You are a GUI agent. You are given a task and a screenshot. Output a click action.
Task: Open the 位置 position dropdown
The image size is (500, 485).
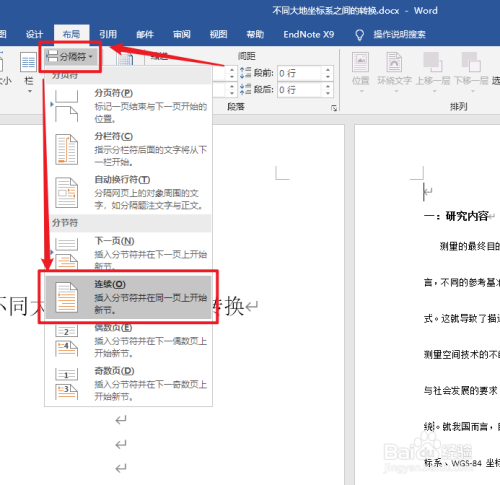[361, 72]
